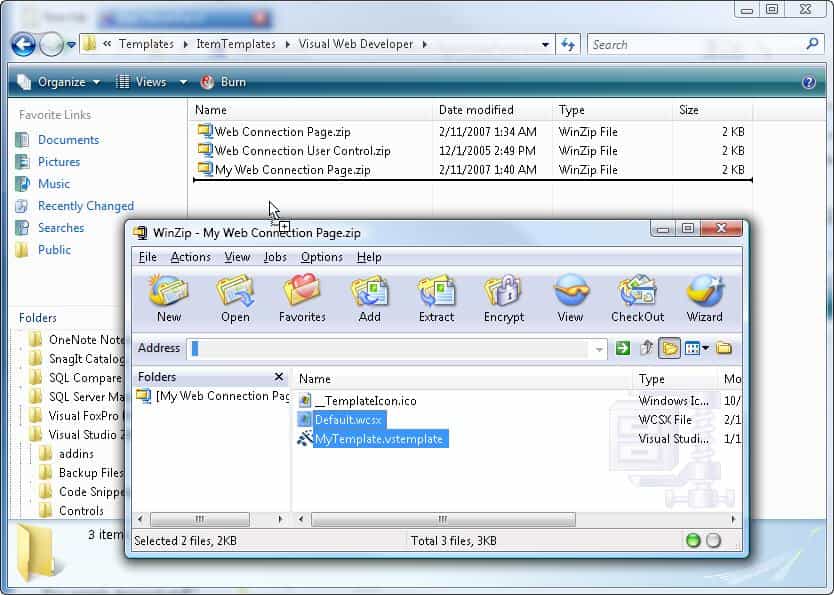Viewport: 834px width, 595px height.
Task: Click WinZip file list horizontal scrollbar thumb
Action: click(443, 519)
